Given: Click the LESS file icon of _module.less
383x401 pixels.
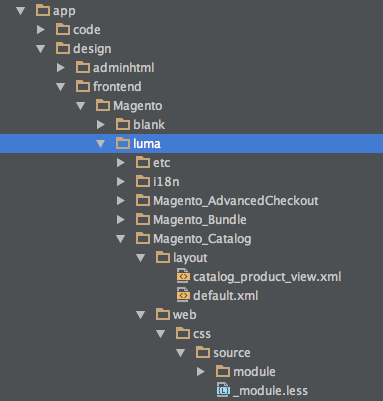Looking at the screenshot, I should point(223,390).
